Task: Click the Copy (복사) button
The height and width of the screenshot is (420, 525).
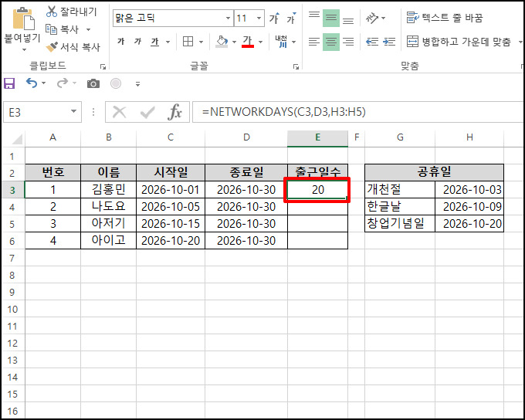Action: (63, 29)
